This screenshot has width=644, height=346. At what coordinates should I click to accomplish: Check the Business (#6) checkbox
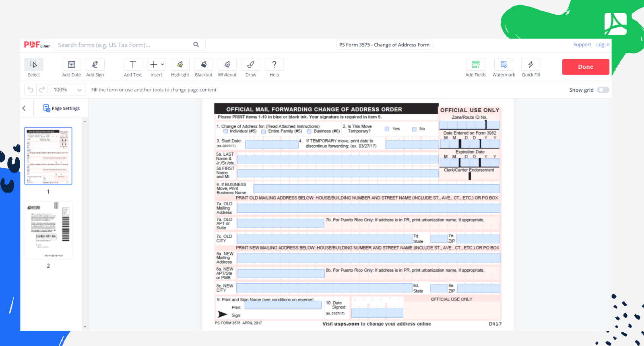click(309, 132)
